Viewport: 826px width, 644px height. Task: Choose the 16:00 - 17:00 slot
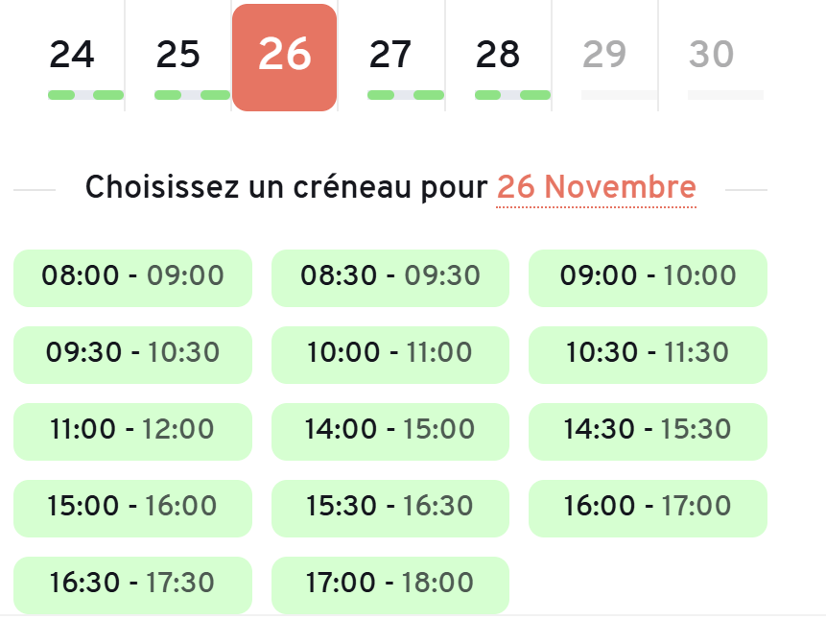click(648, 508)
